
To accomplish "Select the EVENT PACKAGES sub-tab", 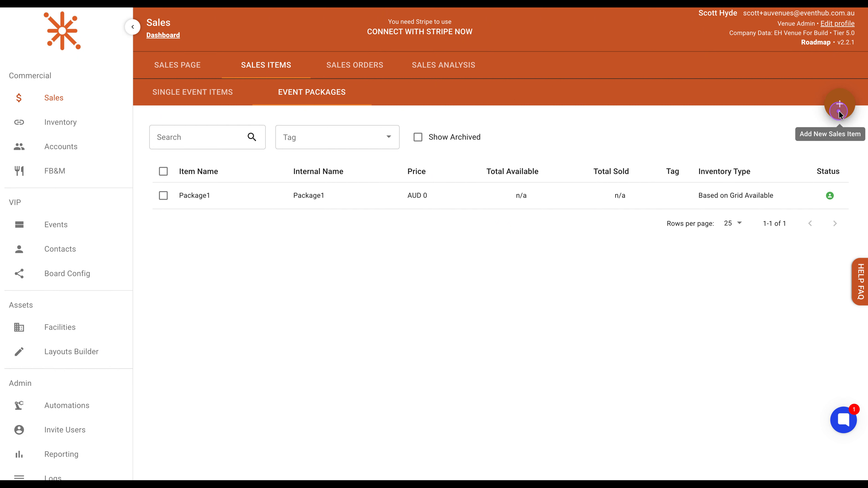I will [x=312, y=92].
